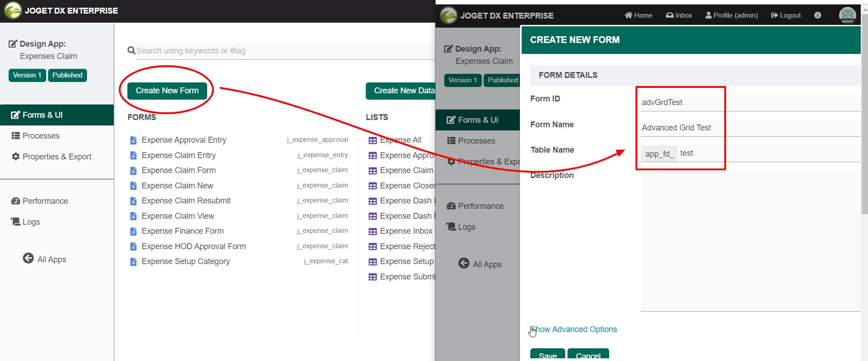Go to Home in top navigation
The width and height of the screenshot is (868, 361).
tap(638, 15)
